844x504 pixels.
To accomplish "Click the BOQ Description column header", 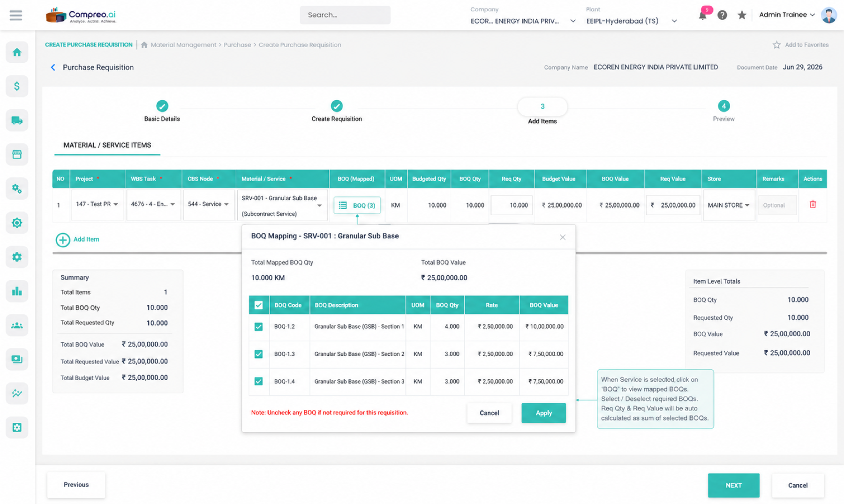I will pos(357,305).
